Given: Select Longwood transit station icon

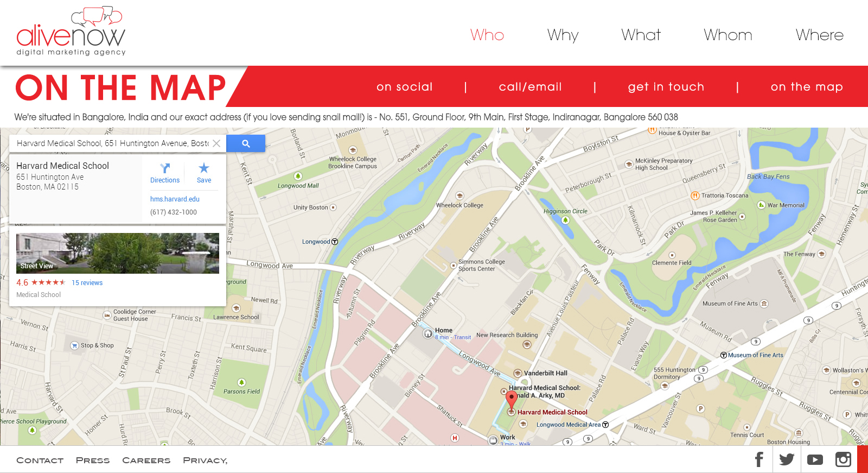Looking at the screenshot, I should (335, 242).
